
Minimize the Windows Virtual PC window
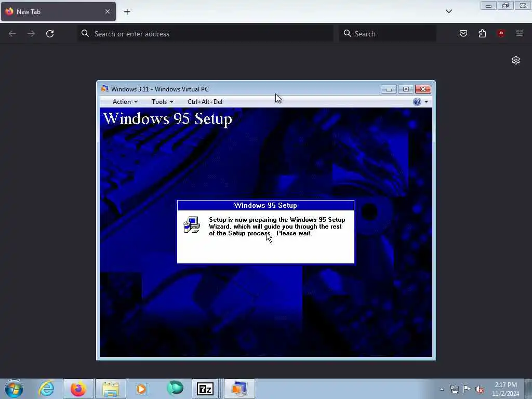[389, 89]
